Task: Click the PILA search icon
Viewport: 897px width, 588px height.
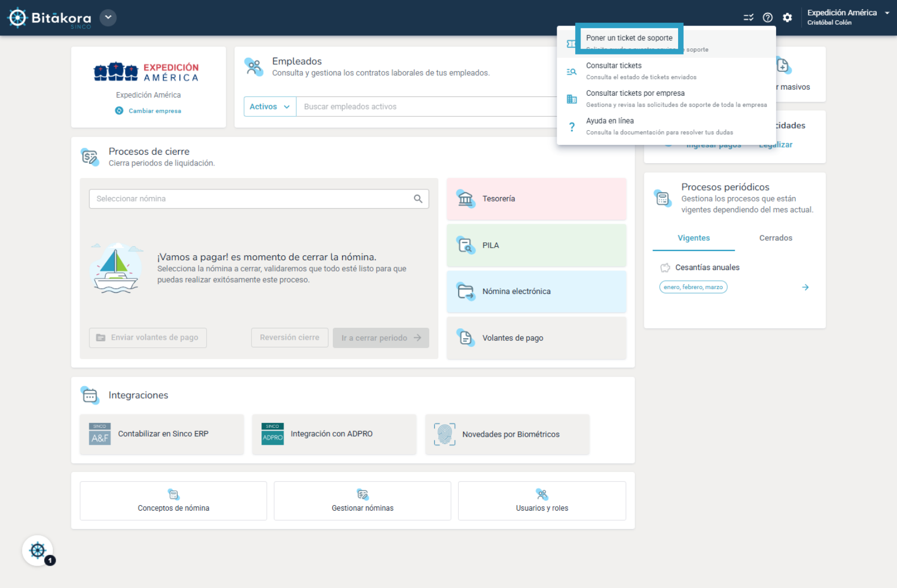Action: tap(466, 245)
